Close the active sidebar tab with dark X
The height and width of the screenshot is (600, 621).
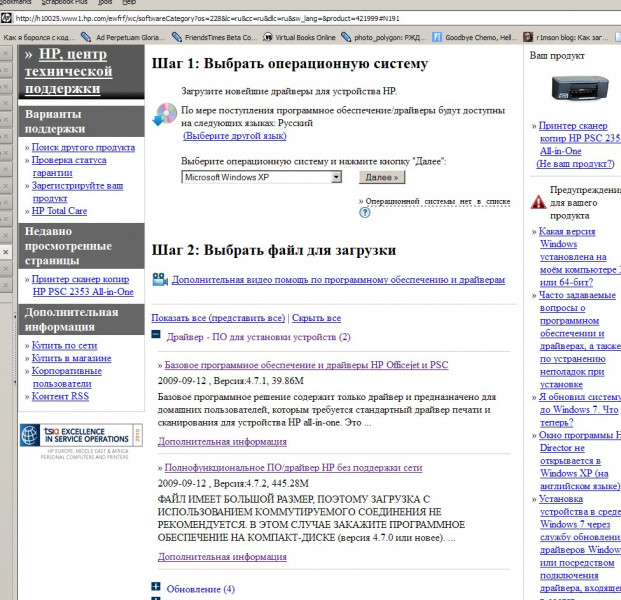(6, 252)
